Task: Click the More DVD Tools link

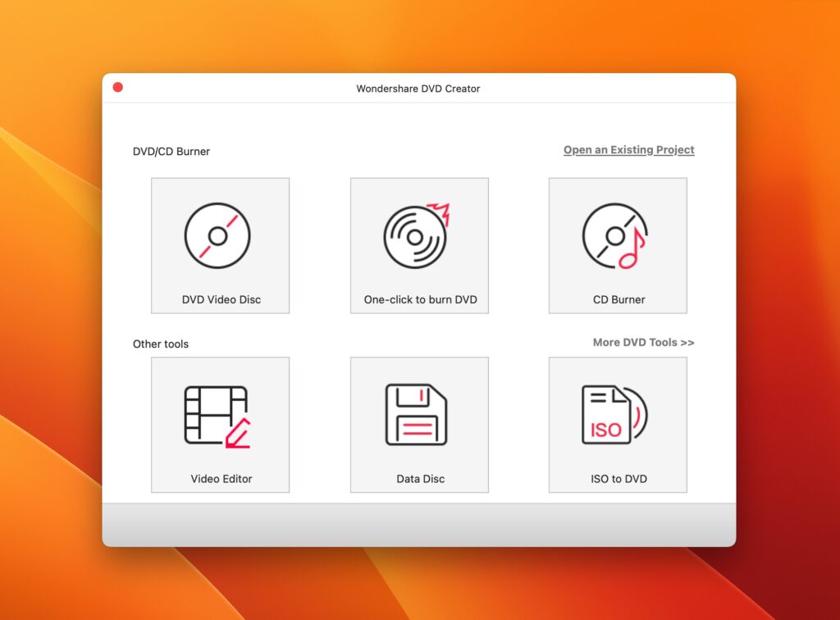Action: coord(643,342)
